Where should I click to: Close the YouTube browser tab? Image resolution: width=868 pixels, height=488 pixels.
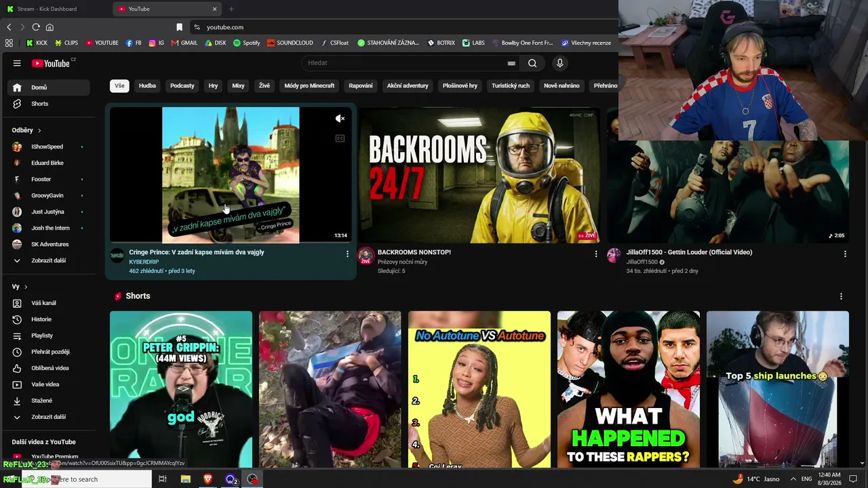point(215,9)
